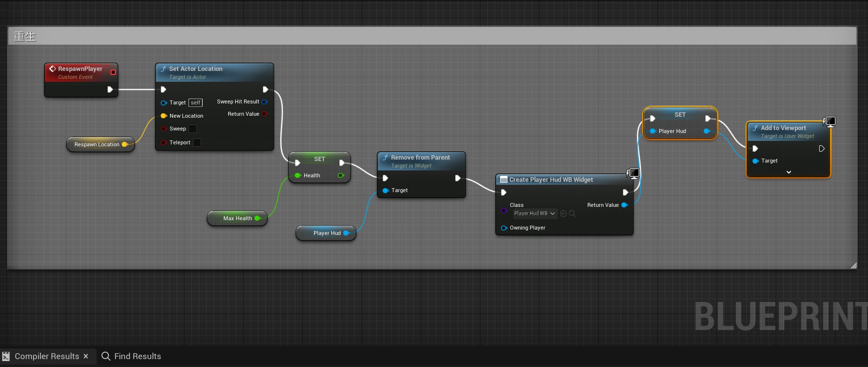Click the use-selected arrow icon beside Class
868x367 pixels.
coord(563,214)
